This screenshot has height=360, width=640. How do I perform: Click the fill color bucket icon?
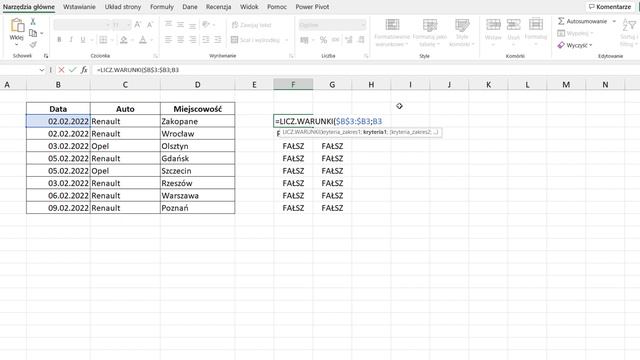click(123, 40)
